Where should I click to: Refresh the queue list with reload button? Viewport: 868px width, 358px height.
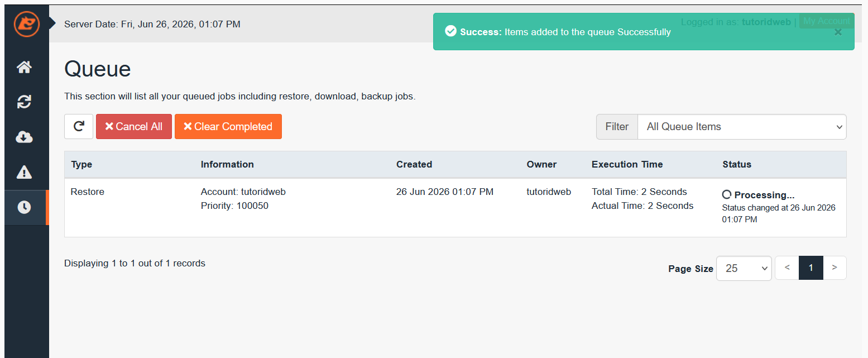79,126
